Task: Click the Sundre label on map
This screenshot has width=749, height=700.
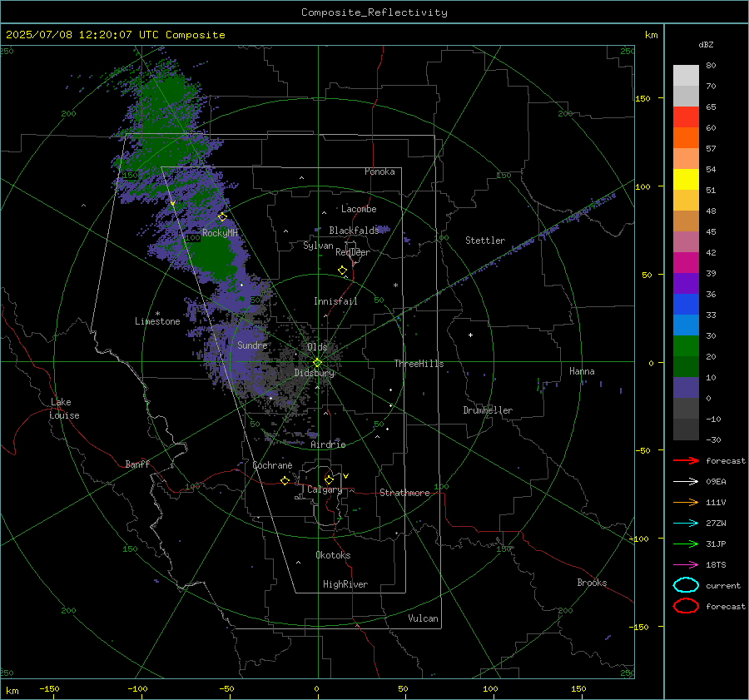Action: [252, 345]
